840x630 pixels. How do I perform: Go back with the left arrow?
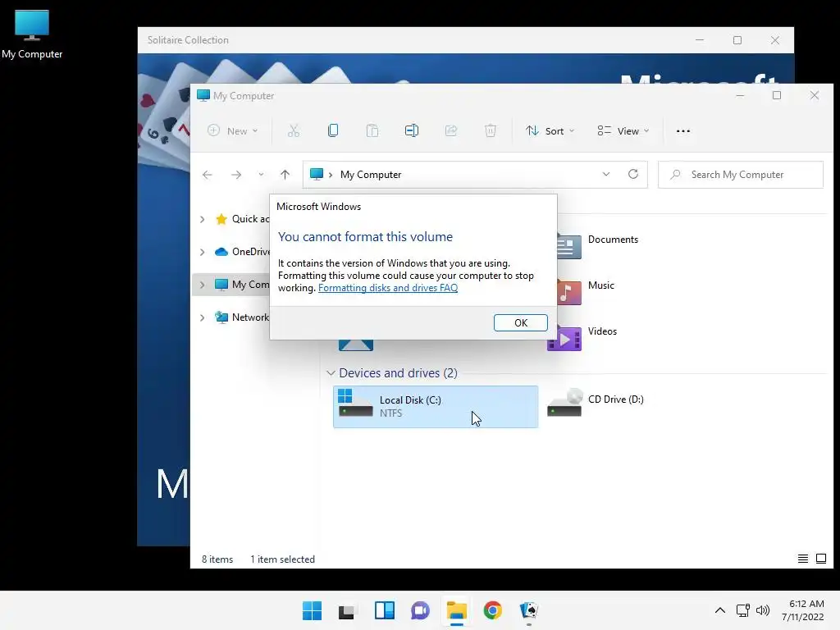(208, 175)
